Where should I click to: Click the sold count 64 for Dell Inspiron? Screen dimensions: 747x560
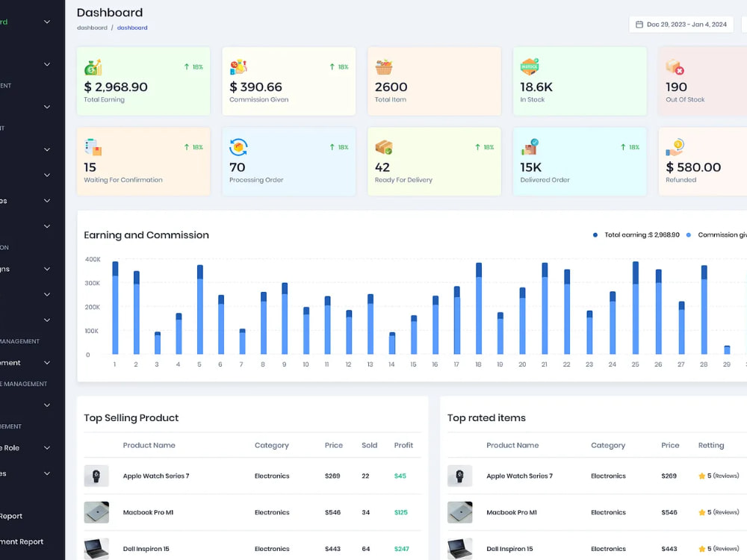[x=365, y=549]
